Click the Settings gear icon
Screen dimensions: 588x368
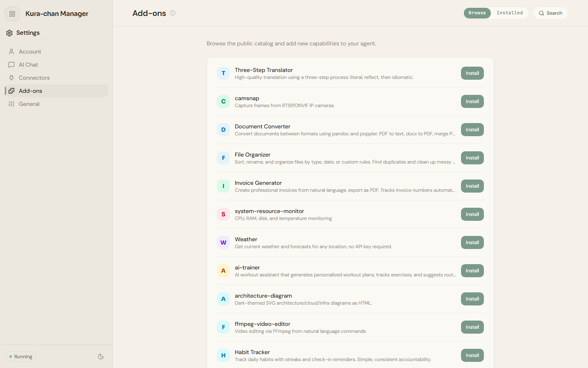point(9,33)
